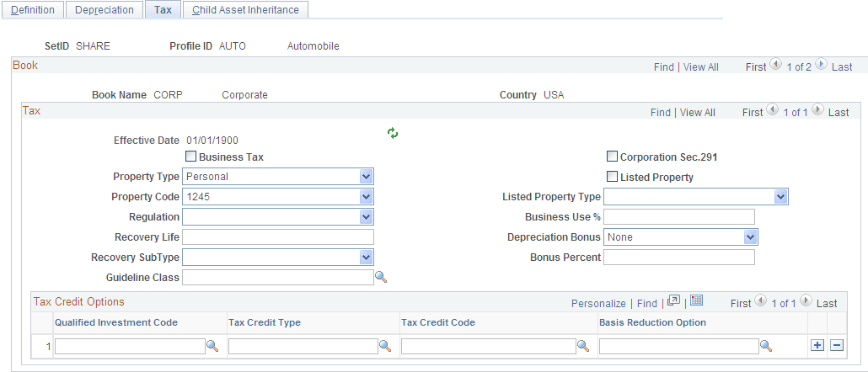Viewport: 868px width, 372px height.
Task: Sort by Tax Credit Code column
Action: [x=438, y=322]
